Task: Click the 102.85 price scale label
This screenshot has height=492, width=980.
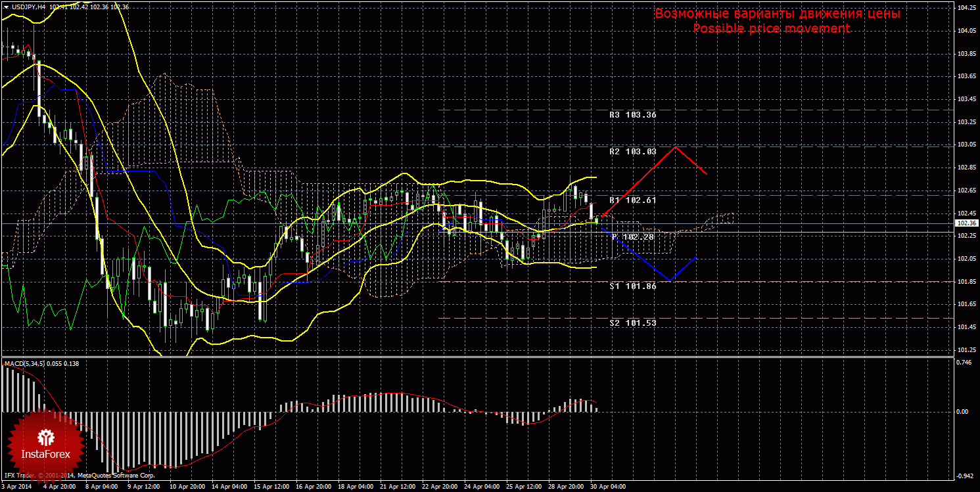Action: (x=966, y=168)
